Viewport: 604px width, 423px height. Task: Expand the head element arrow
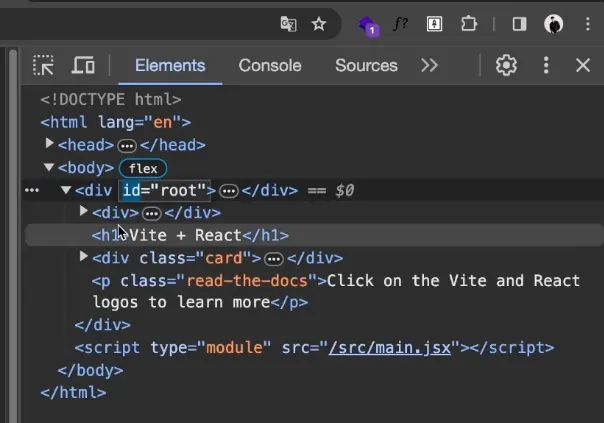click(x=49, y=144)
